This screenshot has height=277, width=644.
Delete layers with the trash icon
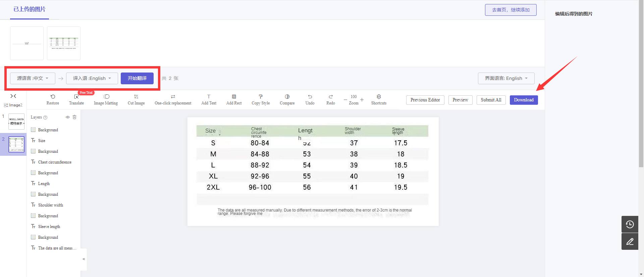coord(74,117)
